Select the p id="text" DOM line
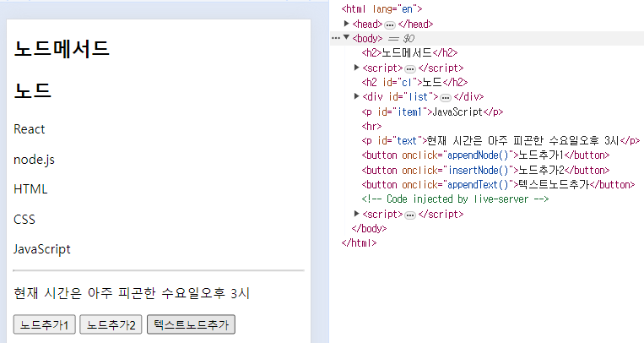Screen dimensions: 644x343 tap(501, 140)
